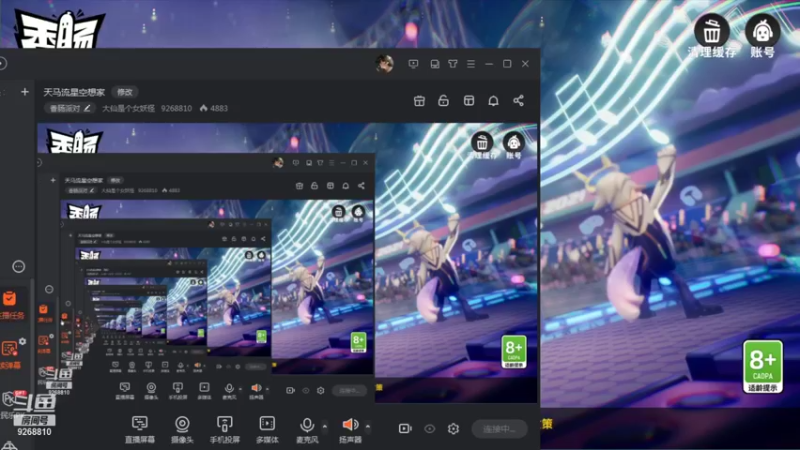The width and height of the screenshot is (800, 450).
Task: Mute the 麦克风 microphone
Action: tap(307, 429)
